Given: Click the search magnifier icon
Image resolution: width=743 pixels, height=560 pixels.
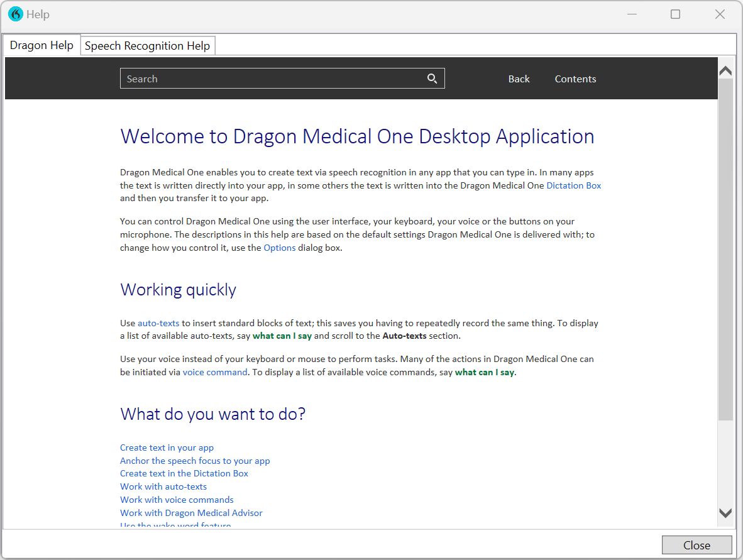Looking at the screenshot, I should point(432,78).
